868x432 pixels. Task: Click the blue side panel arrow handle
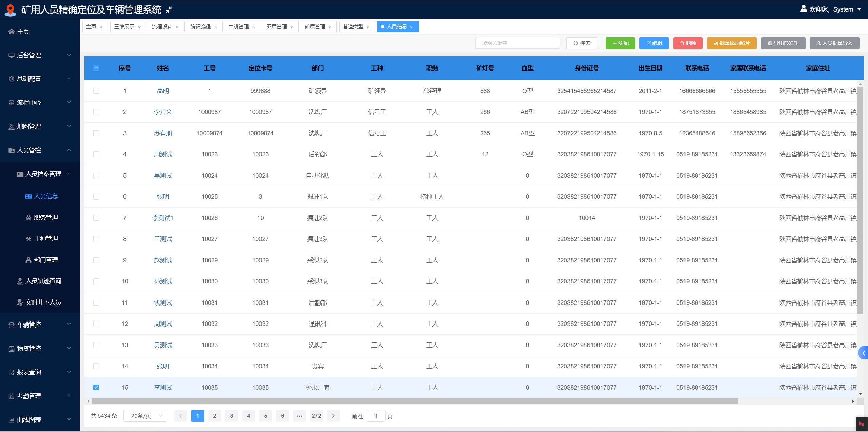tap(863, 353)
